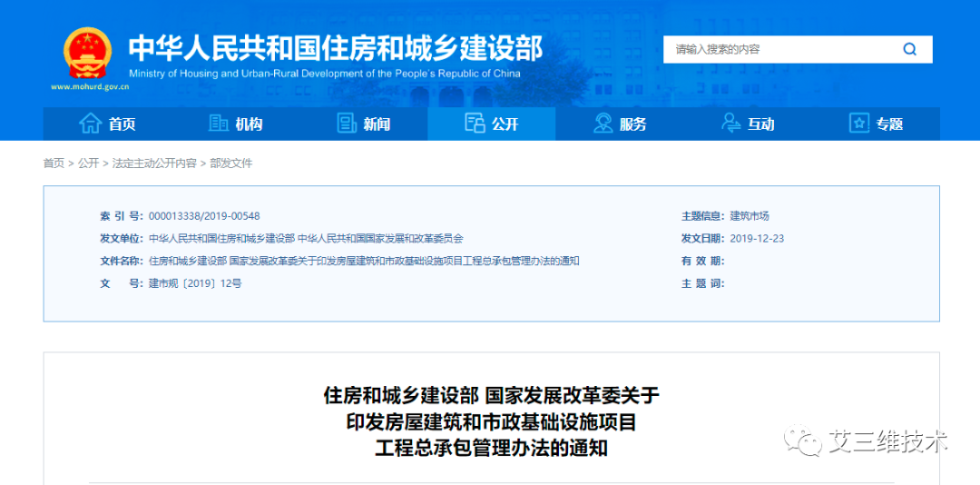Open 部发文件 breadcrumb link
Screen dimensions: 980x485
[x=231, y=163]
